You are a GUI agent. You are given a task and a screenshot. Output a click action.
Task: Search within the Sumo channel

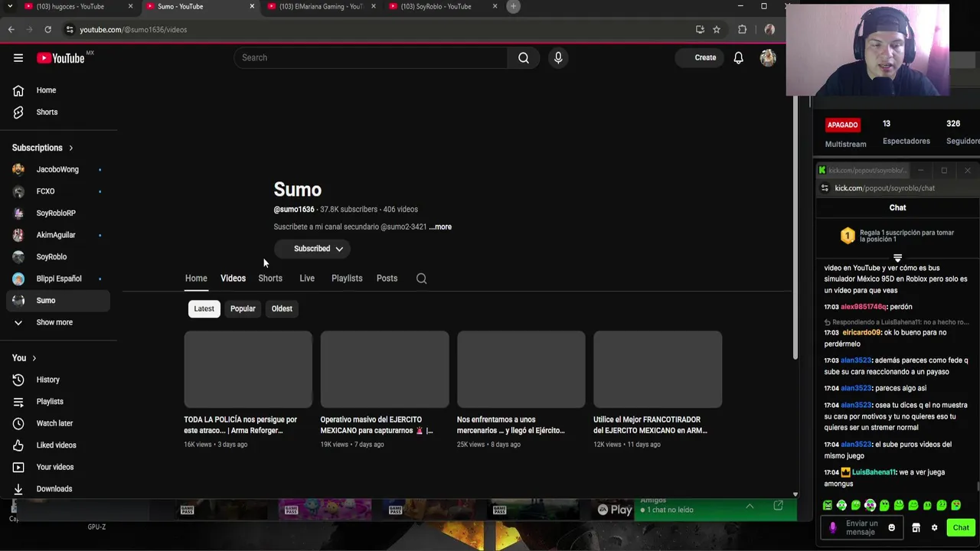tap(421, 279)
